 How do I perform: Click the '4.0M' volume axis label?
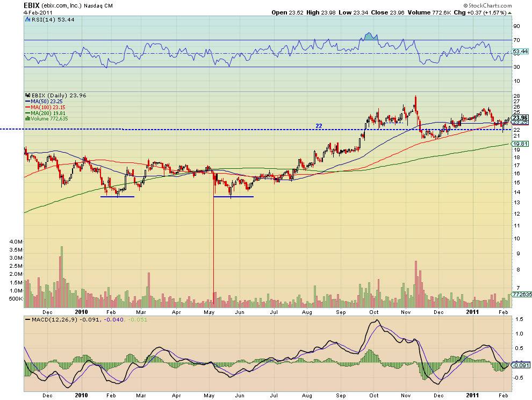pyautogui.click(x=16, y=242)
